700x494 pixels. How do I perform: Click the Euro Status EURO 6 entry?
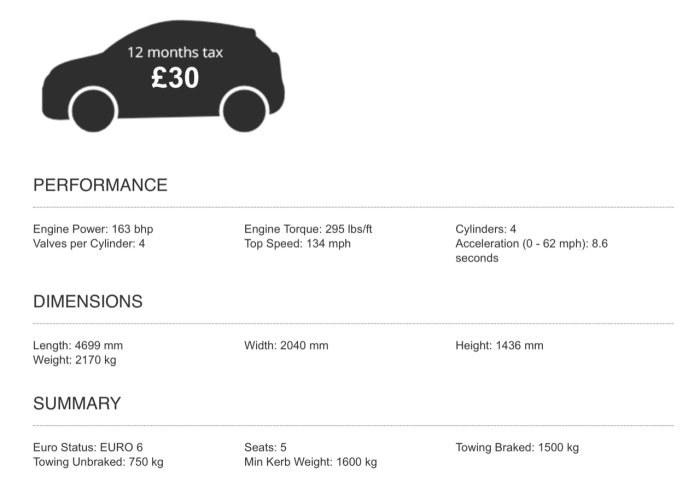tap(88, 447)
